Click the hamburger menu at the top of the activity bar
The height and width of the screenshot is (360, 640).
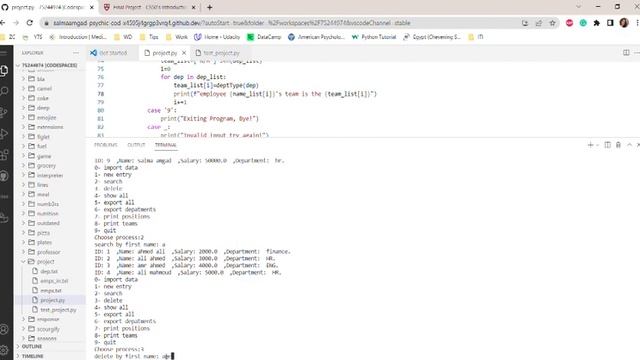[x=4, y=53]
